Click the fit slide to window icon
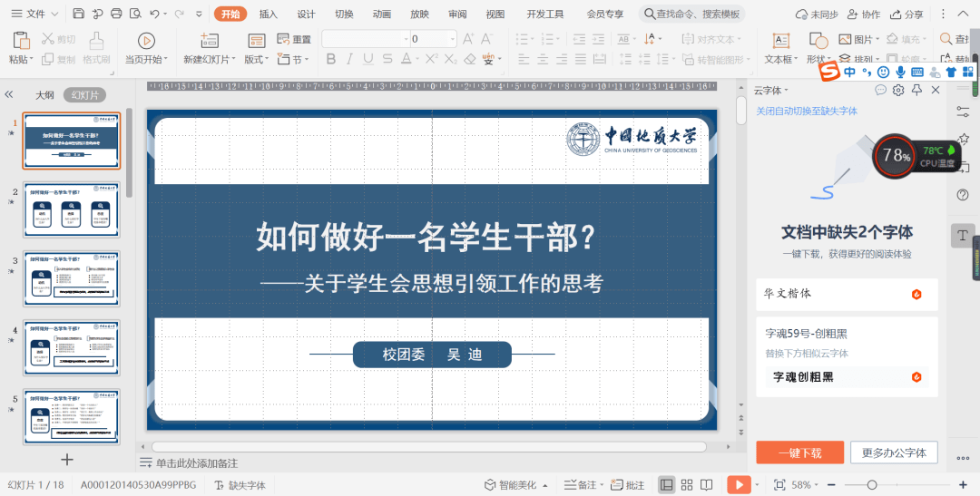 [x=779, y=485]
